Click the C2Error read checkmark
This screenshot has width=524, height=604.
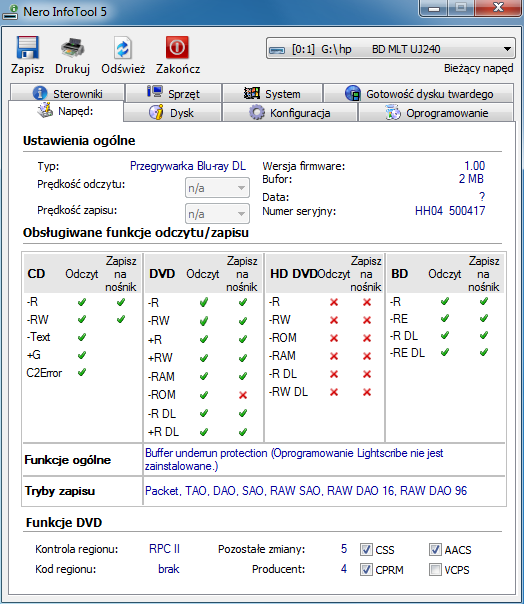[82, 372]
